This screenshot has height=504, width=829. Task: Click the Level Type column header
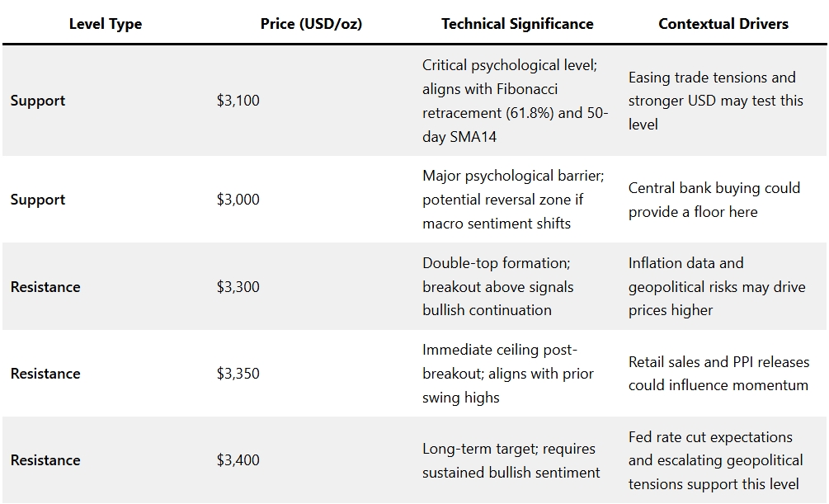pos(105,24)
